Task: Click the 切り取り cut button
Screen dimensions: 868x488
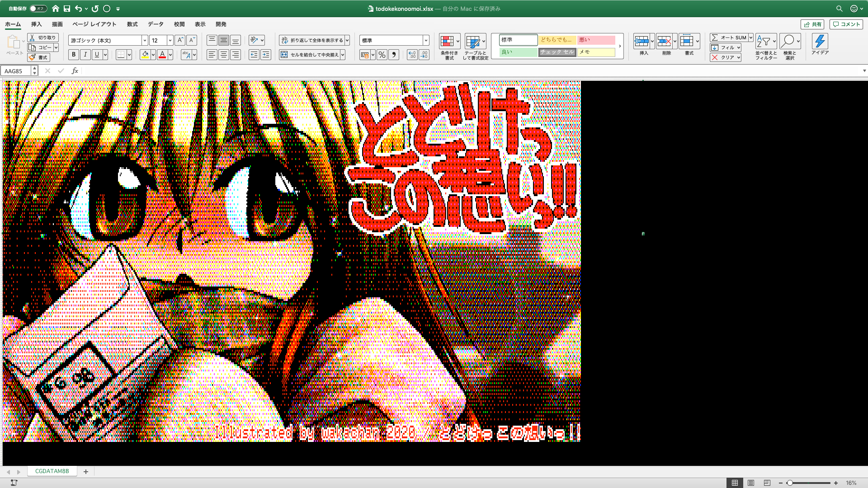Action: pyautogui.click(x=43, y=38)
